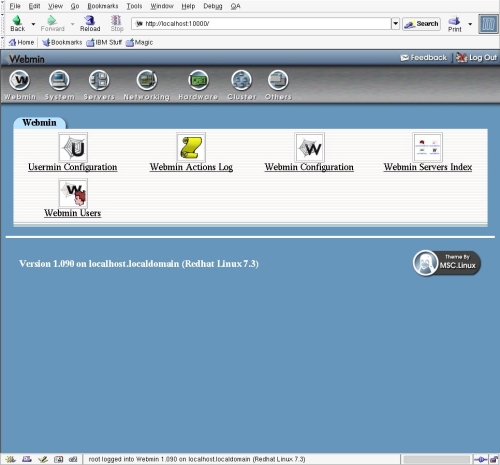Click the URL address field
The width and height of the screenshot is (500, 465).
coord(261,24)
